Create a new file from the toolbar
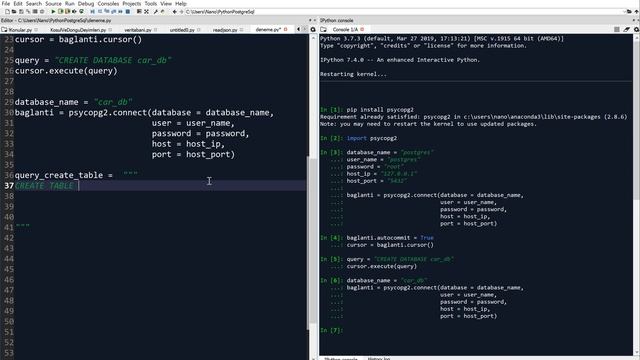This screenshot has width=640, height=360. pos(7,12)
